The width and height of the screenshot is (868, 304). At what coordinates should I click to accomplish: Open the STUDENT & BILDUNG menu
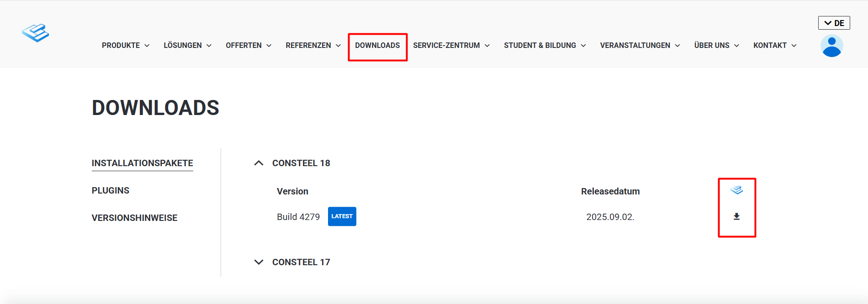(540, 46)
